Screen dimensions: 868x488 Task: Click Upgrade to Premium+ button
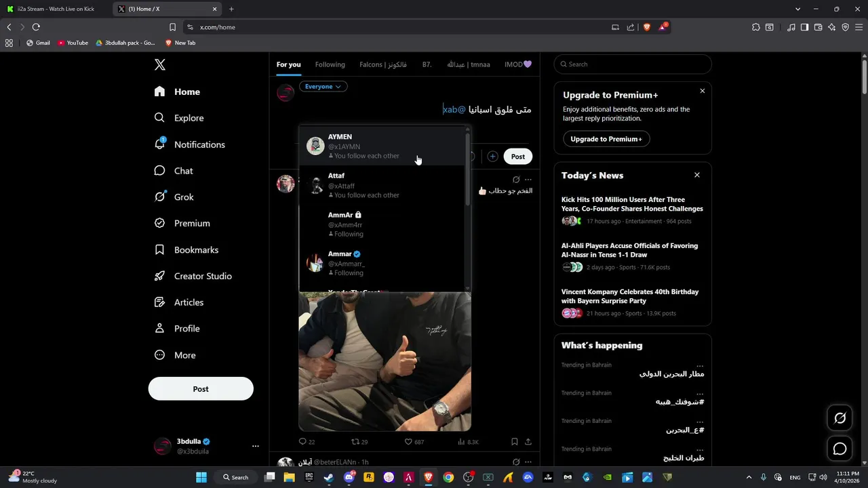(606, 139)
